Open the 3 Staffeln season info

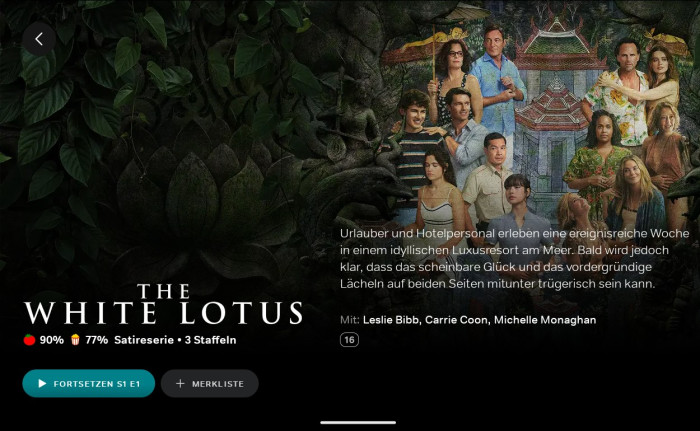(x=210, y=340)
